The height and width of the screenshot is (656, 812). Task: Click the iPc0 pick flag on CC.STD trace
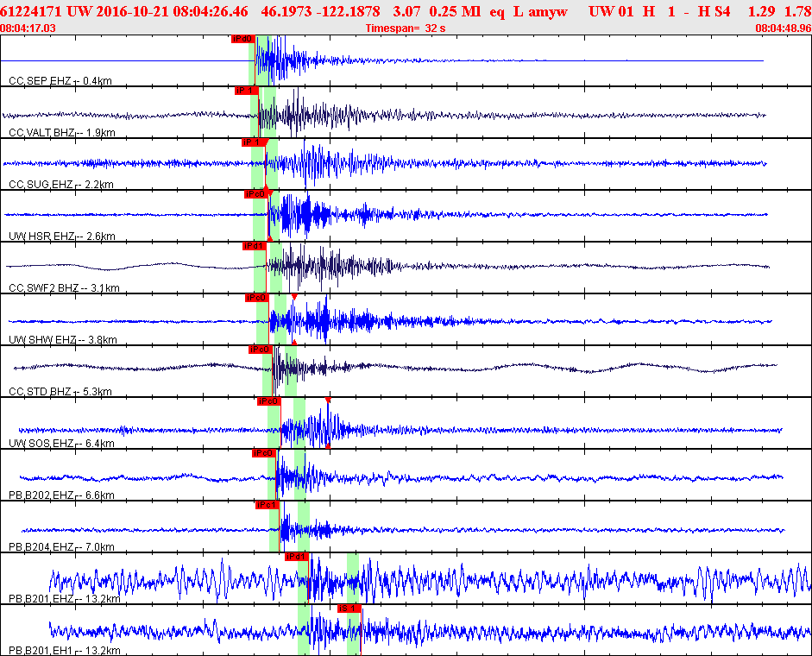pyautogui.click(x=260, y=350)
